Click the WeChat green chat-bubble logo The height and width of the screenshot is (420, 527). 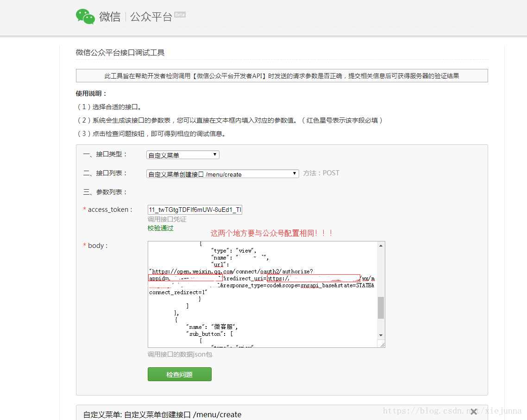click(x=85, y=17)
